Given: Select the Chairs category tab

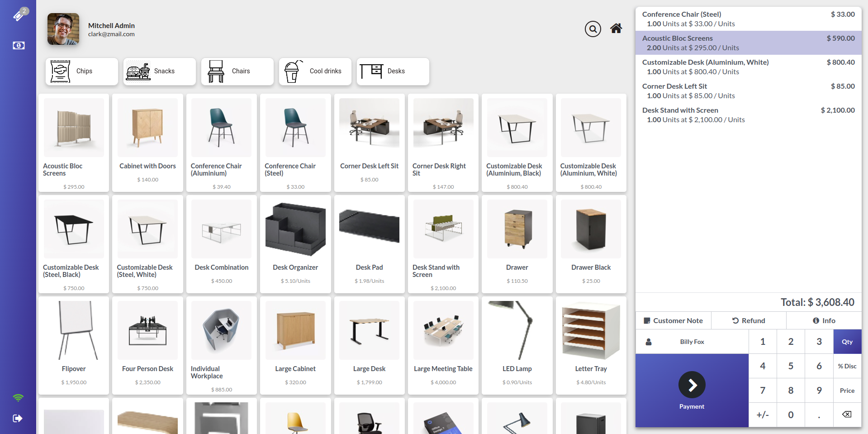Looking at the screenshot, I should click(237, 72).
